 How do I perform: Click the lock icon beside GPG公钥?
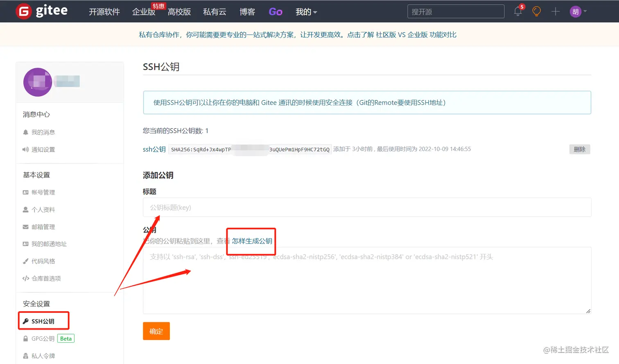point(25,339)
